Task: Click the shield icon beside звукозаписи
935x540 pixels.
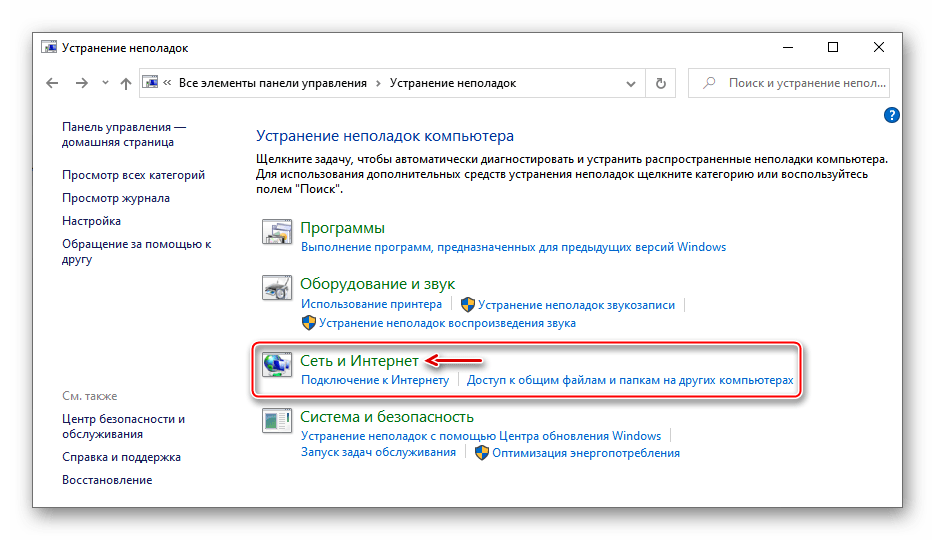Action: (x=468, y=305)
